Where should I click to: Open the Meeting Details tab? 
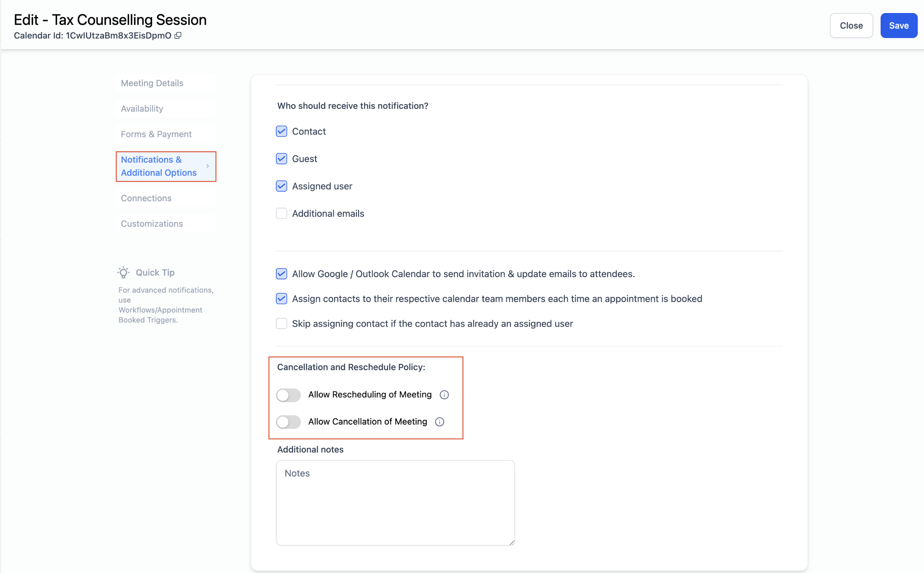(152, 83)
